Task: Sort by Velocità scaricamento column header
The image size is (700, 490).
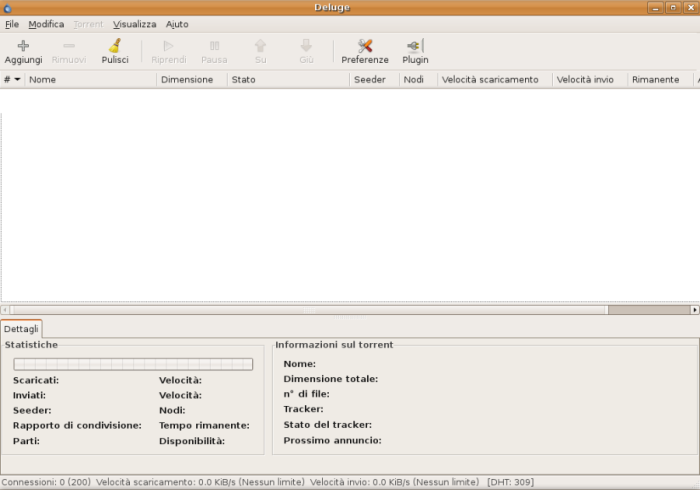Action: (x=494, y=80)
